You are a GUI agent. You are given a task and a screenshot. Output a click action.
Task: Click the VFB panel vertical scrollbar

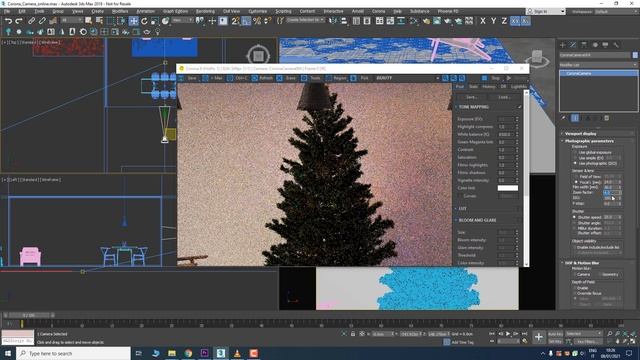pos(526,178)
